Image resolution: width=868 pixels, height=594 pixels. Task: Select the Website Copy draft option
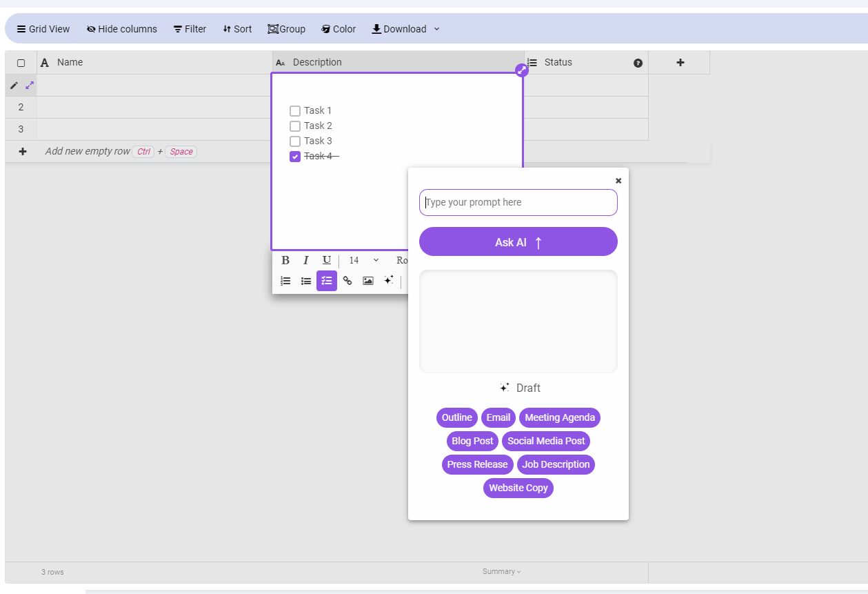coord(518,488)
